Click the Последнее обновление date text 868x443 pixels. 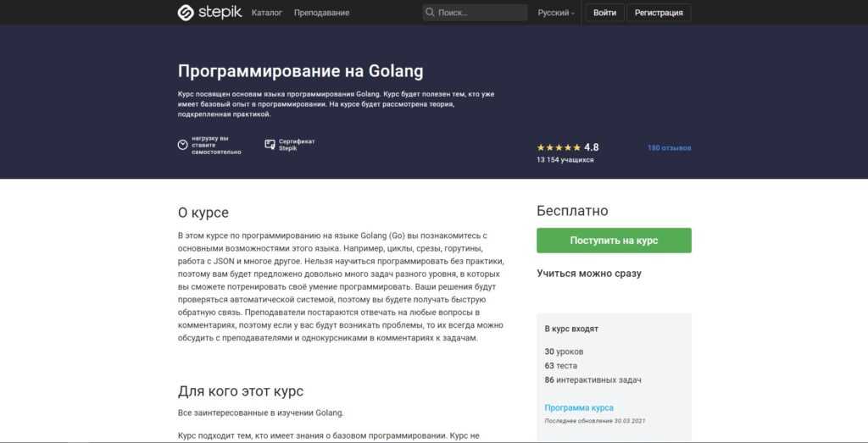(595, 421)
